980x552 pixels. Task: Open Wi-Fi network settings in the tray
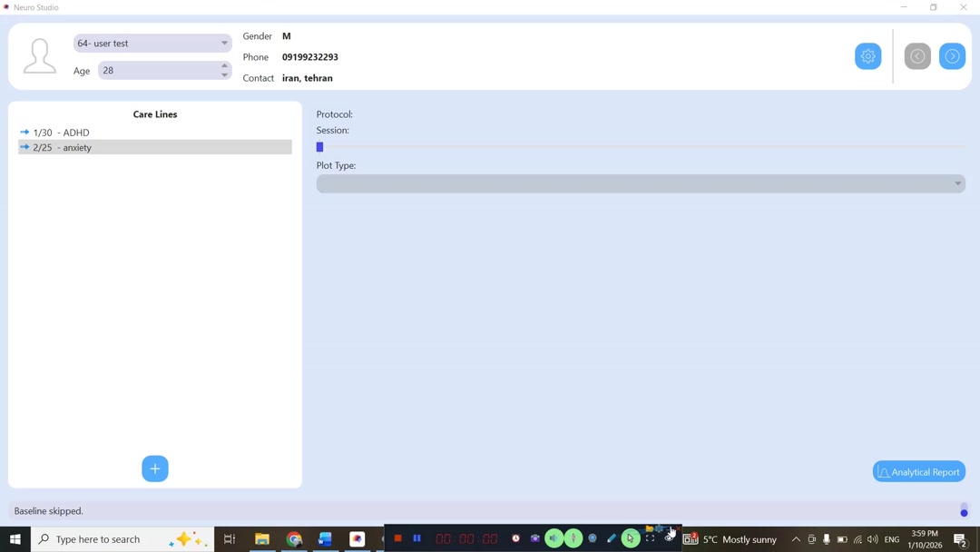857,539
